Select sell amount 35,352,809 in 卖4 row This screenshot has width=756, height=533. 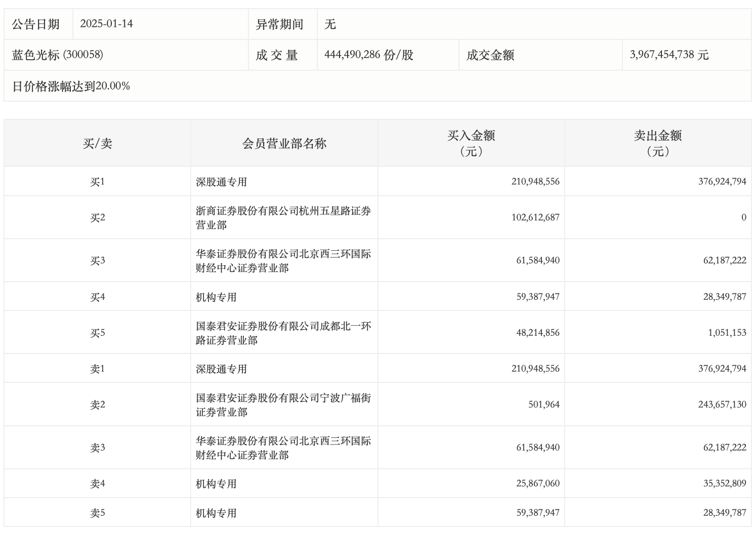[x=724, y=483]
